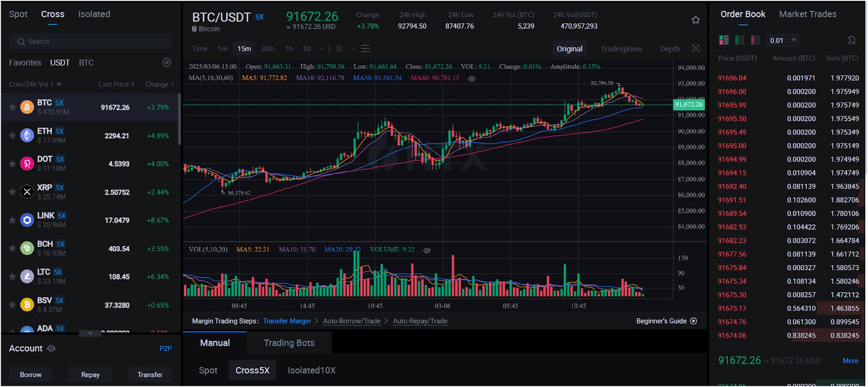Show bids-only (green) order book view

click(739, 40)
